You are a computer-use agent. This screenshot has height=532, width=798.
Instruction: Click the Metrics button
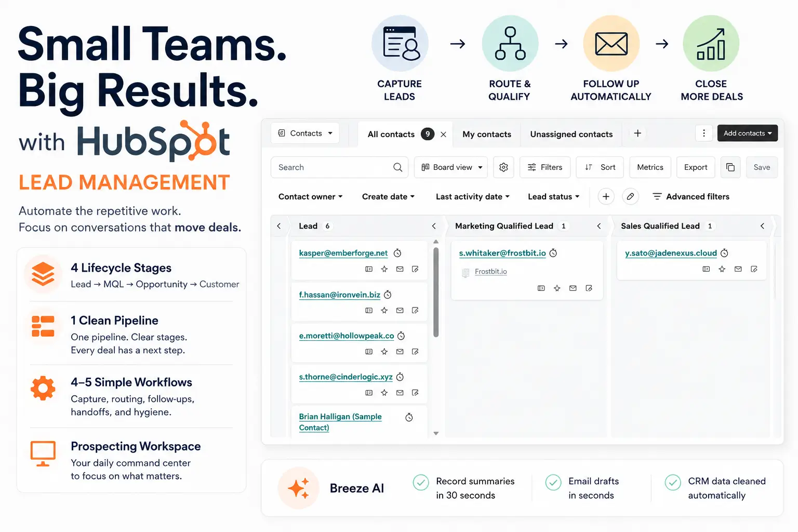650,167
